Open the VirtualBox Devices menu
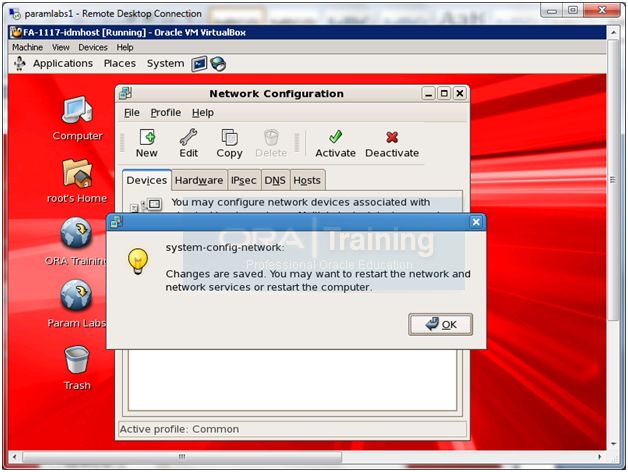Viewport: 628px width, 472px height. [x=93, y=47]
